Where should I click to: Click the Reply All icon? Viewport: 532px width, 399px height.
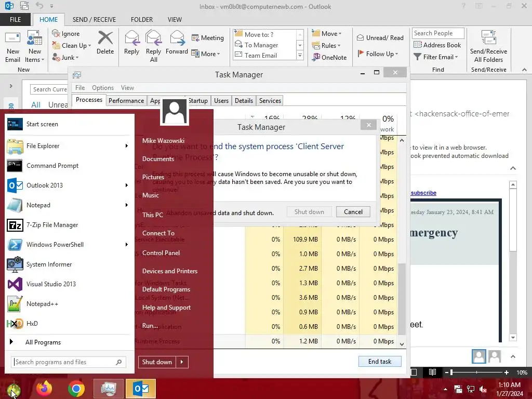(x=153, y=47)
